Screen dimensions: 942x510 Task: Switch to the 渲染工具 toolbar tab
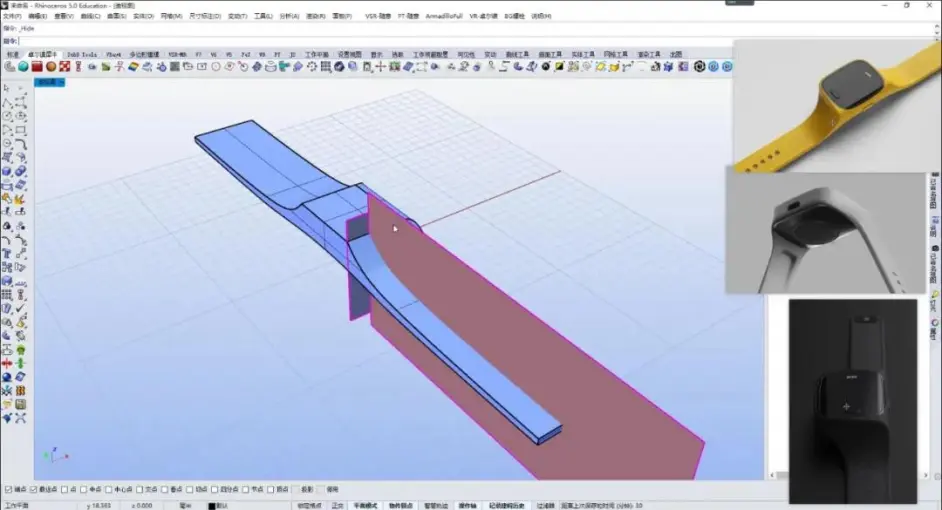(x=649, y=54)
